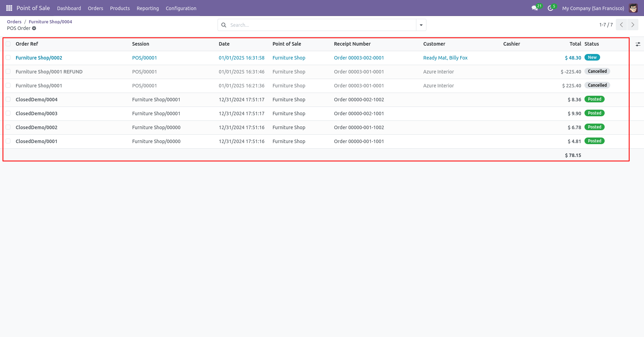Click the gear icon next to POS Order
The height and width of the screenshot is (337, 644).
click(x=34, y=28)
